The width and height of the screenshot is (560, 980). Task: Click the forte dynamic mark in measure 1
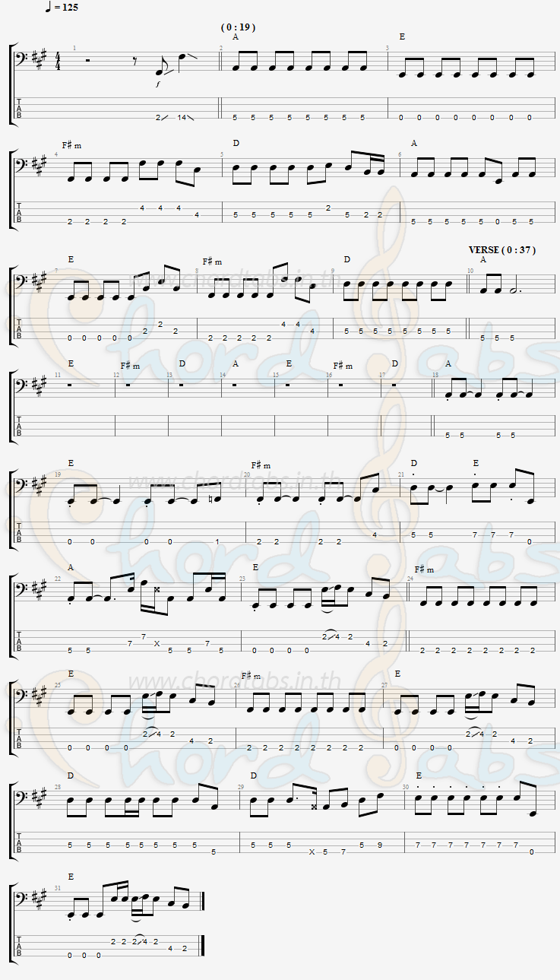tap(159, 84)
